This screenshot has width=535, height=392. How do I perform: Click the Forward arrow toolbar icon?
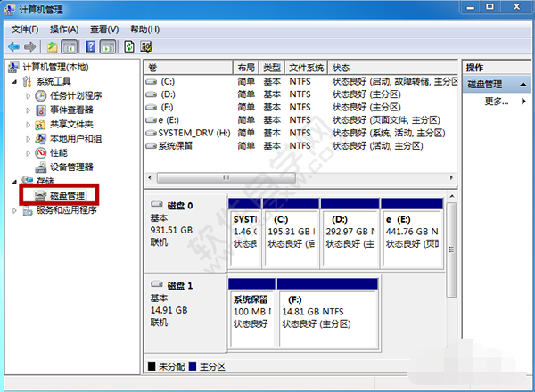pyautogui.click(x=30, y=46)
